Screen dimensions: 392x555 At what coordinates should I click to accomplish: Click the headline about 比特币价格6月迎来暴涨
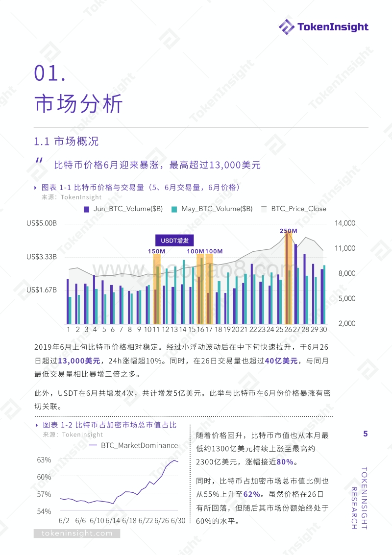pos(157,165)
